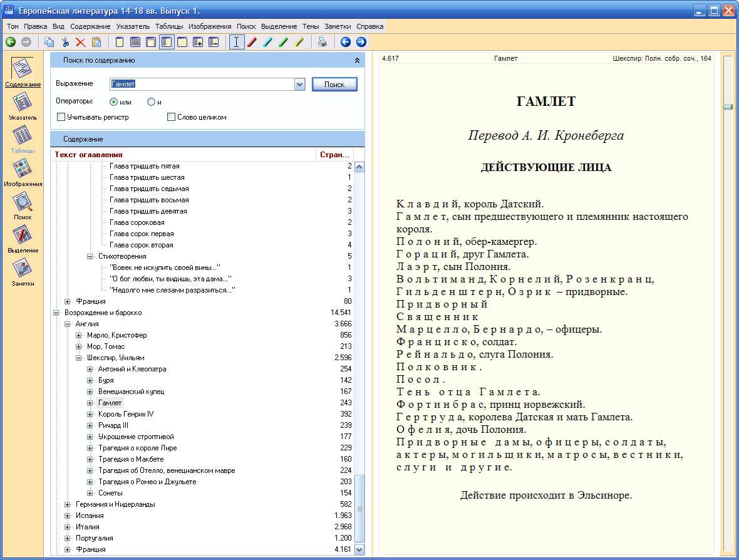Open the Выделение sidebar panel
The height and width of the screenshot is (560, 739).
point(23,239)
